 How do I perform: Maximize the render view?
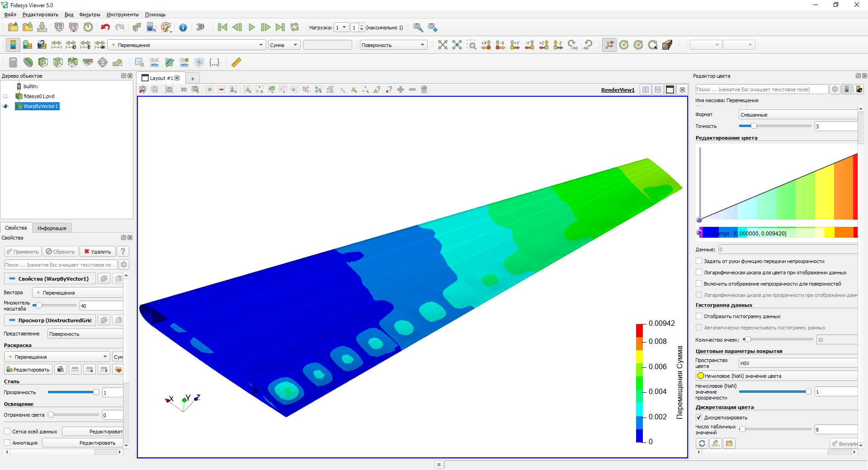(x=670, y=89)
